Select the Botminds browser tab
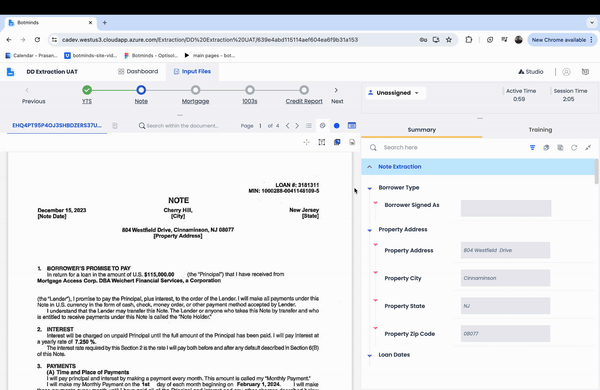This screenshot has height=390, width=600. (50, 23)
